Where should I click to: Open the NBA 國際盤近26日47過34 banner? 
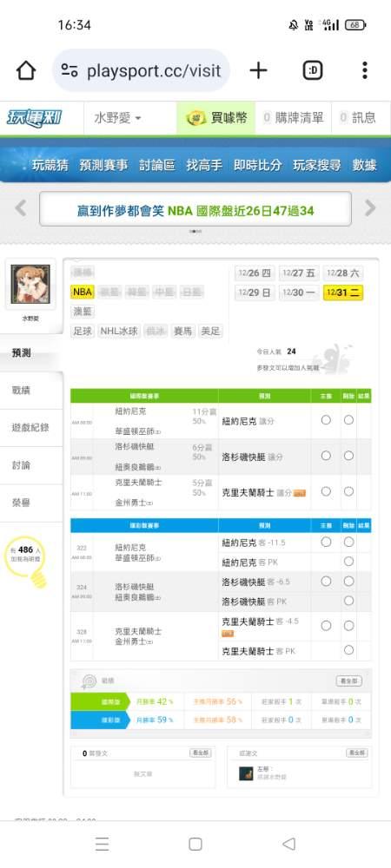pyautogui.click(x=195, y=208)
